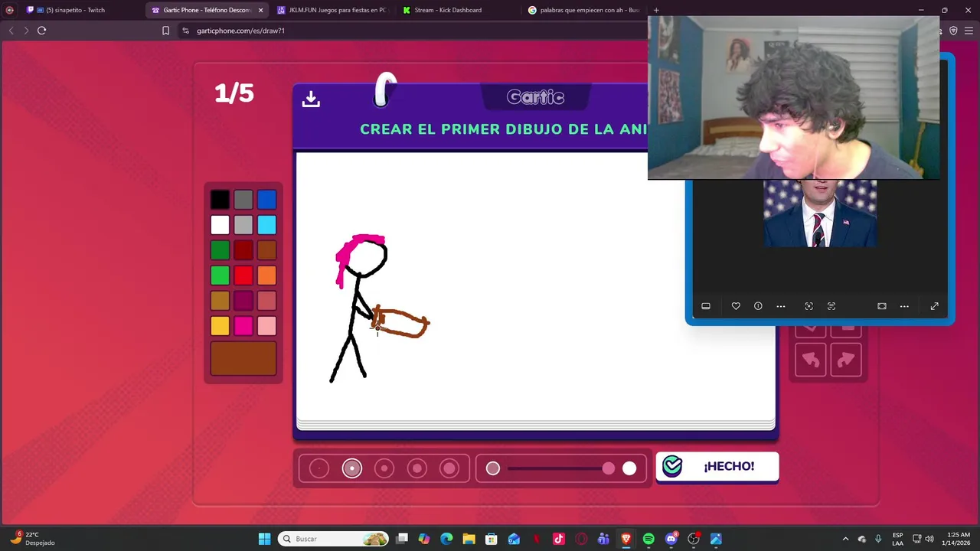Image resolution: width=980 pixels, height=551 pixels.
Task: Pick the dark green color swatch
Action: (220, 250)
